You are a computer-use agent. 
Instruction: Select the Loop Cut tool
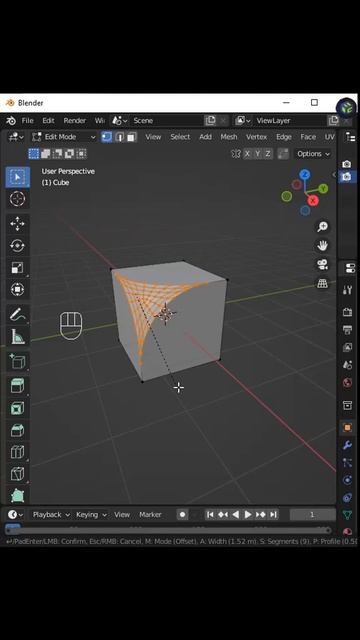[17, 452]
